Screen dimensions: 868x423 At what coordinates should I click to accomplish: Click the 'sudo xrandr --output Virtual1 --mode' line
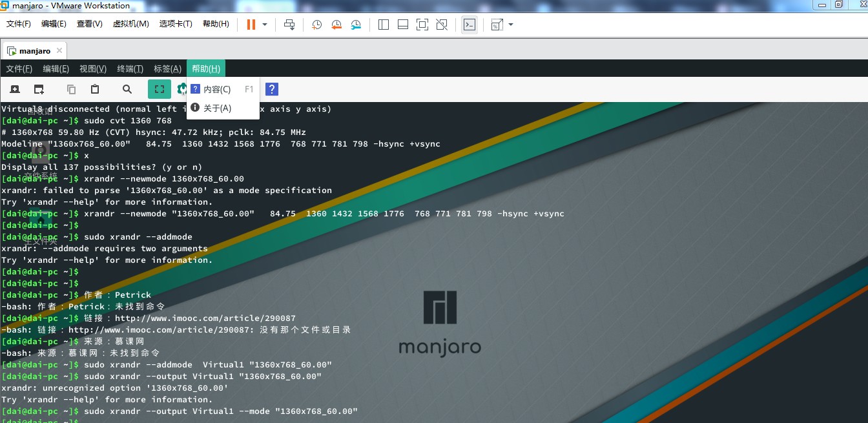(180, 411)
